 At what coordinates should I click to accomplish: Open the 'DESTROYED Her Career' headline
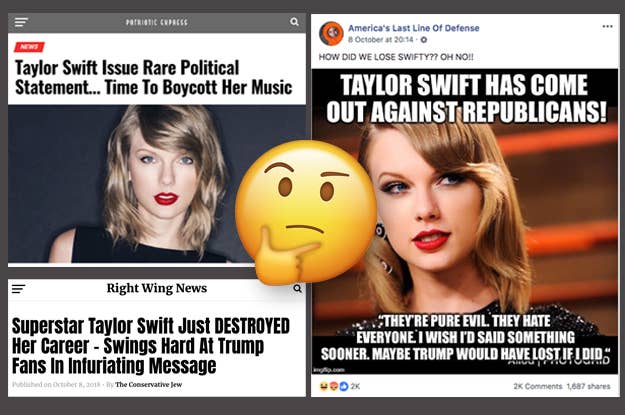click(x=151, y=346)
